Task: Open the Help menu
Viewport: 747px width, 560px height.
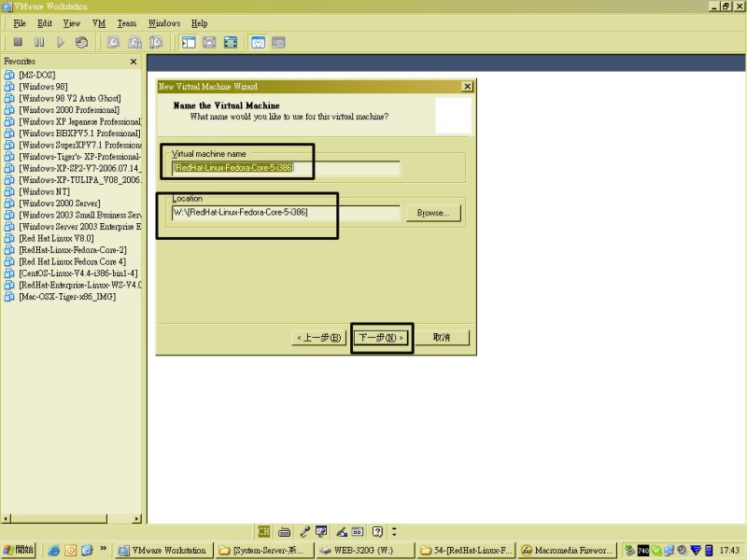Action: [x=199, y=23]
